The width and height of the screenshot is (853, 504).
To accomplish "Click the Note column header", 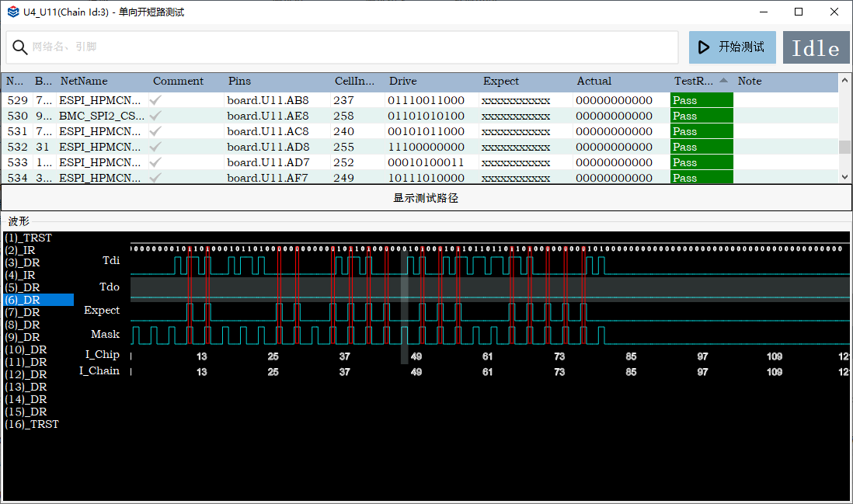I will pyautogui.click(x=750, y=82).
